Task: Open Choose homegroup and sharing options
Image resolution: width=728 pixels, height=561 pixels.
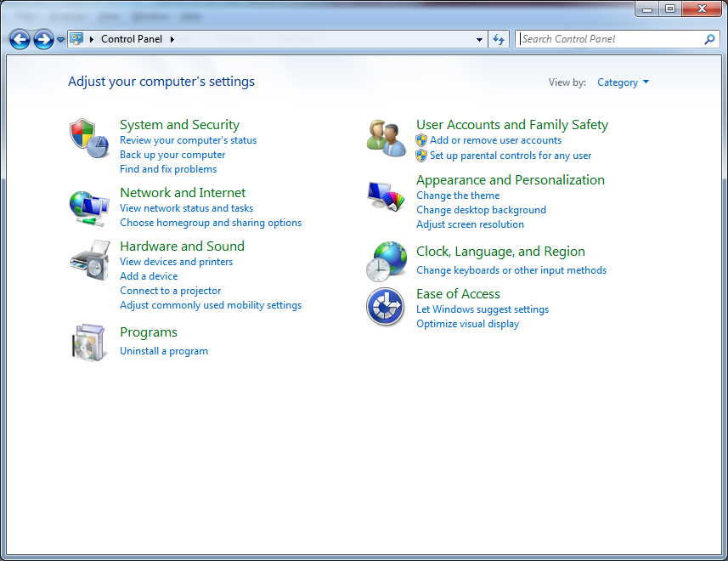Action: point(211,223)
